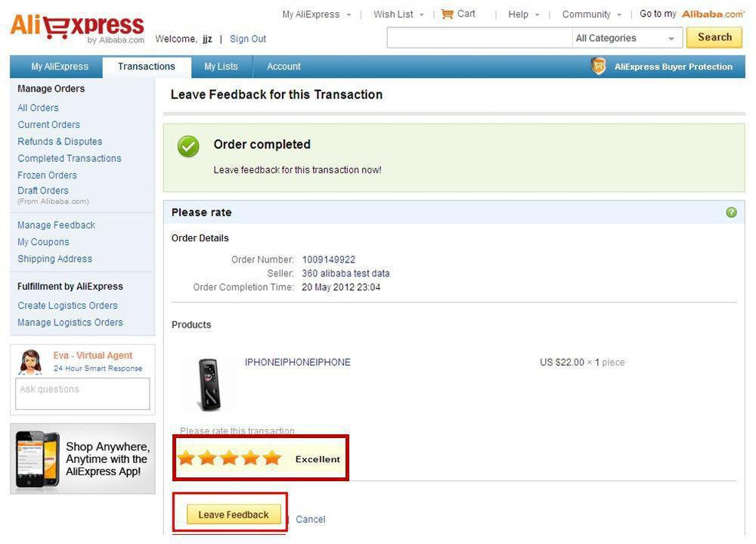Click the Eva virtual agent avatar

pos(31,362)
